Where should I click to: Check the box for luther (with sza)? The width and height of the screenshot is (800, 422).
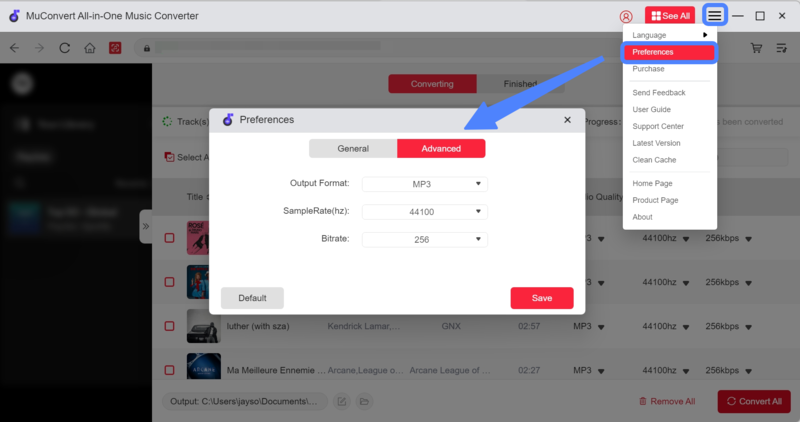169,326
